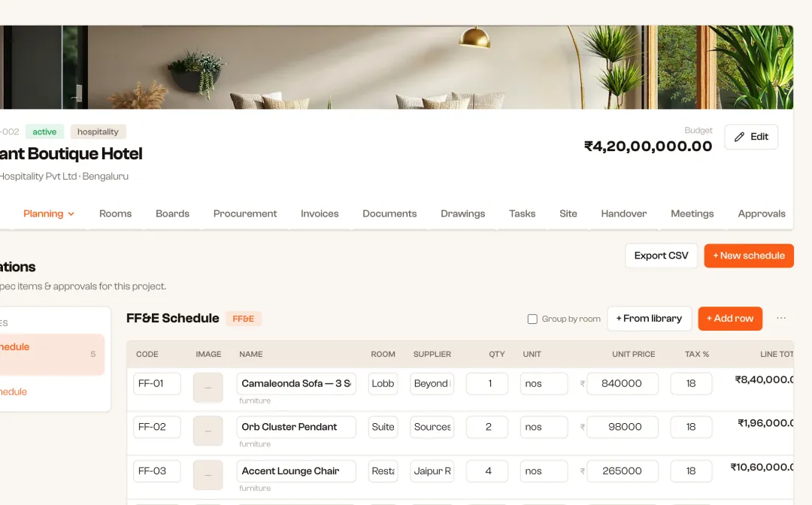
Task: Create a new schedule
Action: pyautogui.click(x=749, y=256)
